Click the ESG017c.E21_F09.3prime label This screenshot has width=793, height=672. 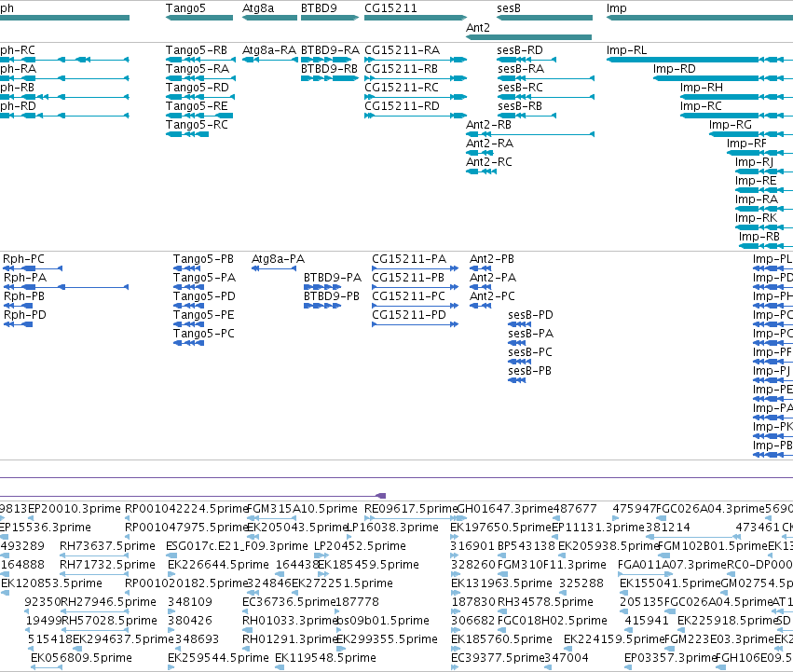[237, 546]
